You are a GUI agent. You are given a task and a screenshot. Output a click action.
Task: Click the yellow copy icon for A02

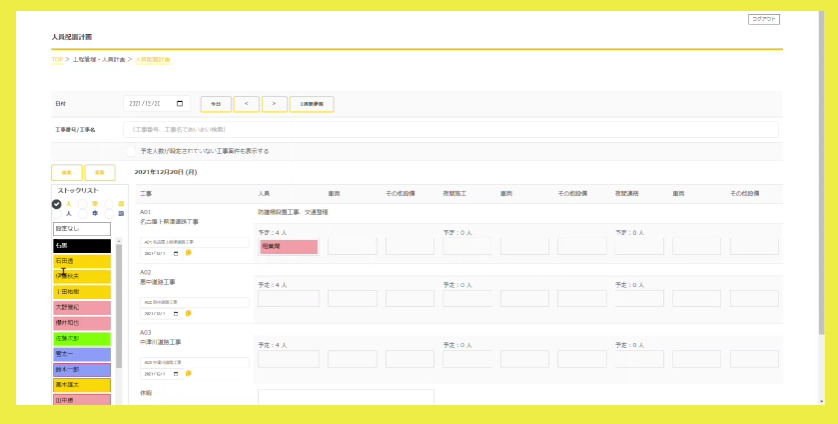pos(188,313)
